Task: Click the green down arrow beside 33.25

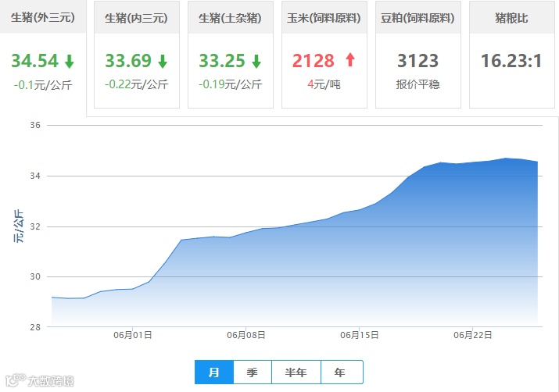Action: [256, 61]
